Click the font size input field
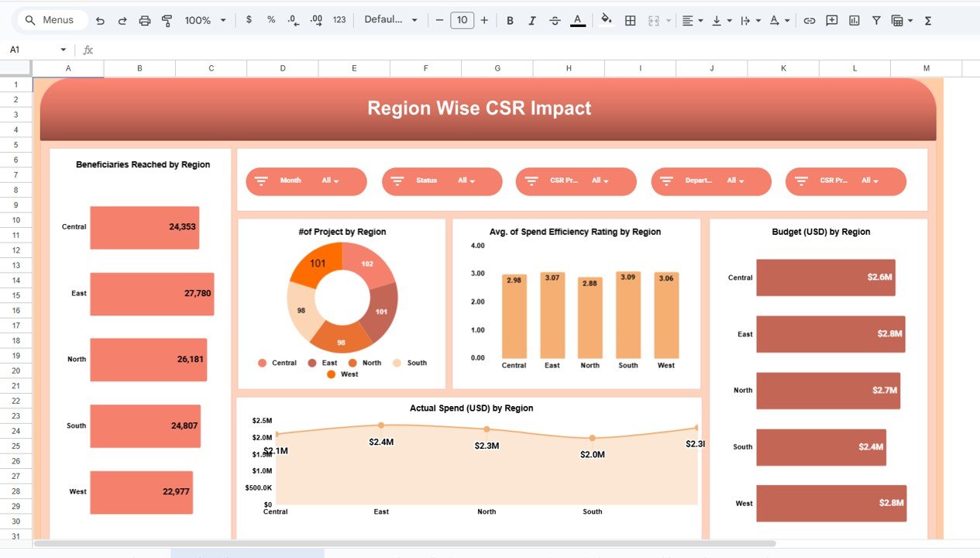This screenshot has height=558, width=980. coord(462,20)
